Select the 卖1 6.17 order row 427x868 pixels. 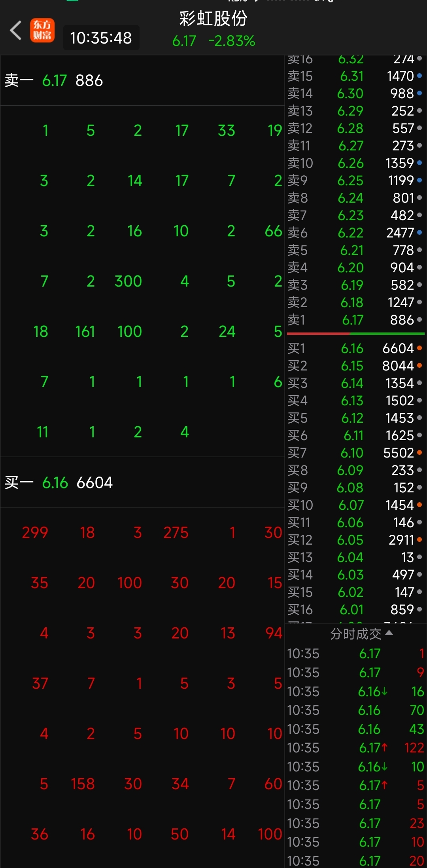point(355,320)
